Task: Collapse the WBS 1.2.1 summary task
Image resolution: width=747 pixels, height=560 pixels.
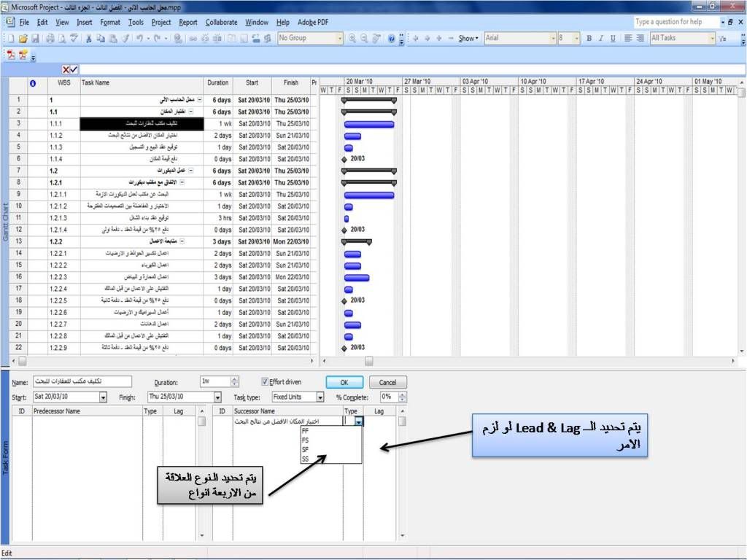Action: pyautogui.click(x=182, y=183)
